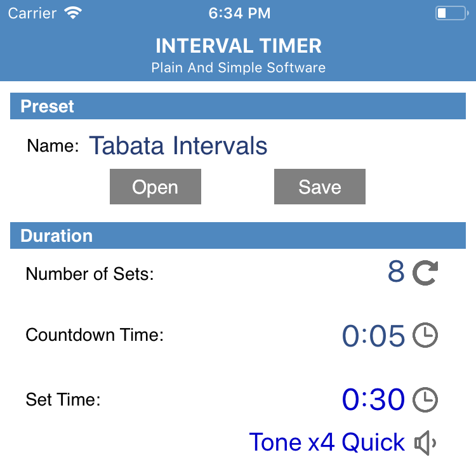
Task: Edit the Tabata Intervals preset name
Action: 178,146
